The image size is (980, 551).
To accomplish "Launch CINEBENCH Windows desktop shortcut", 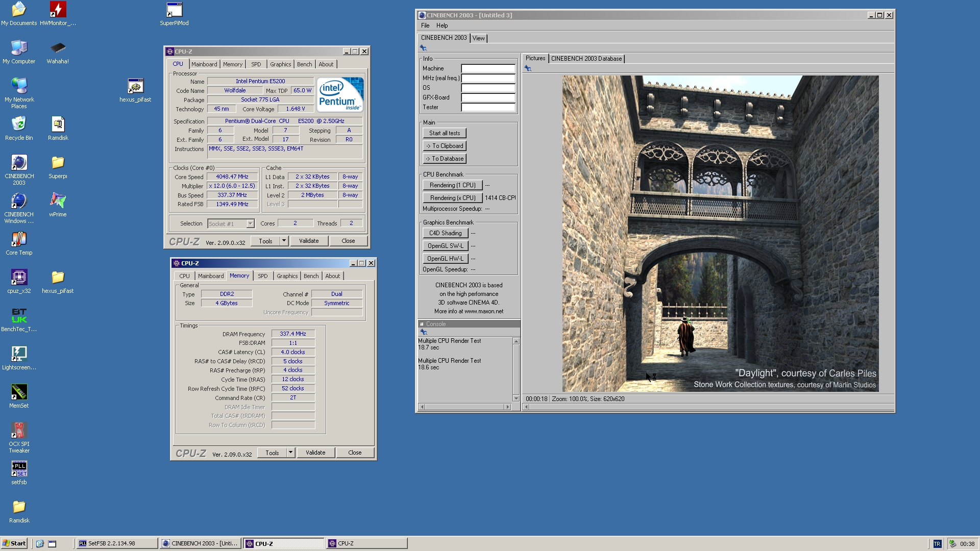I will (x=19, y=208).
